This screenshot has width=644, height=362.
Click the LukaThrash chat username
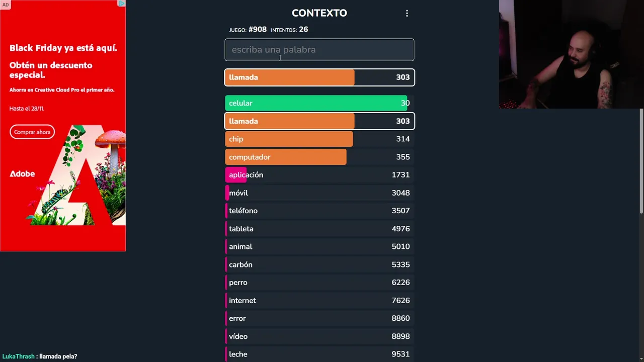[x=19, y=356]
